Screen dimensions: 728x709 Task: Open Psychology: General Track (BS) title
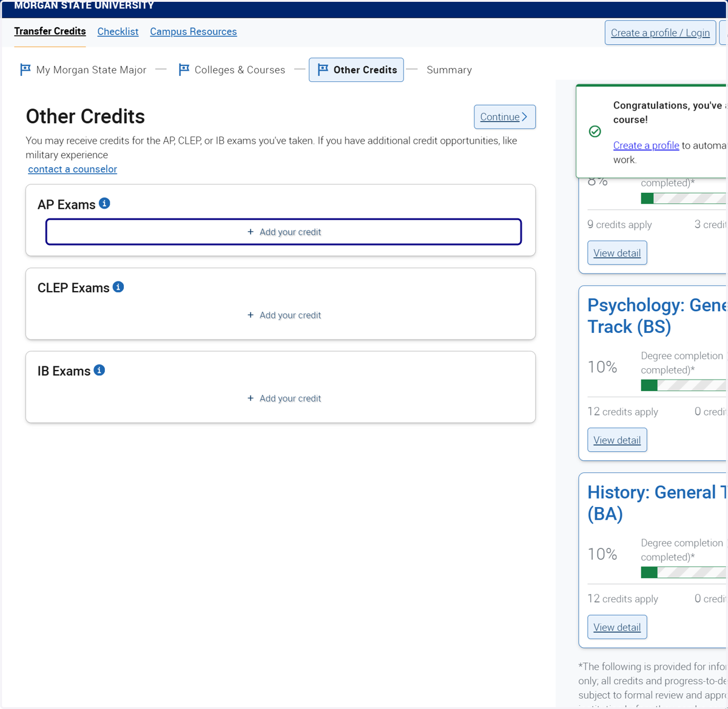click(657, 316)
